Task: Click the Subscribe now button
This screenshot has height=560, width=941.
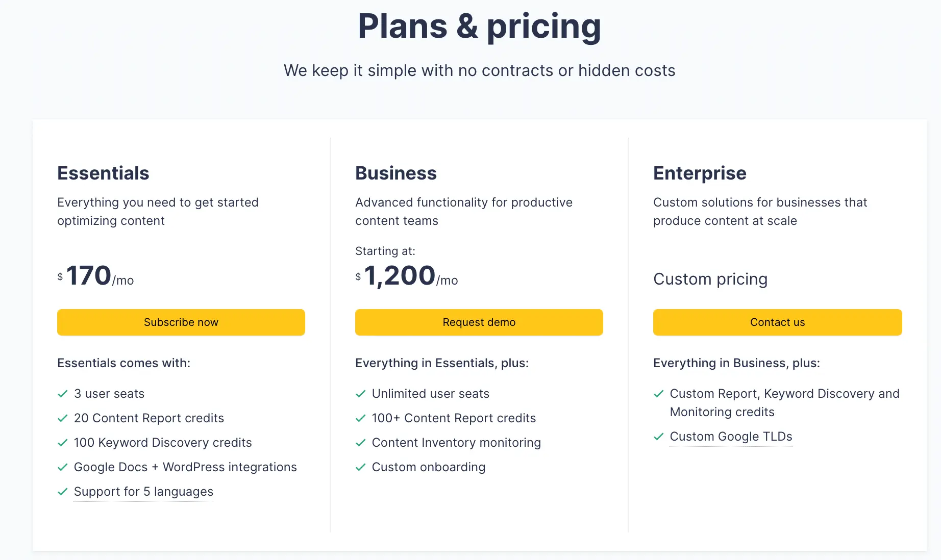Action: (181, 322)
